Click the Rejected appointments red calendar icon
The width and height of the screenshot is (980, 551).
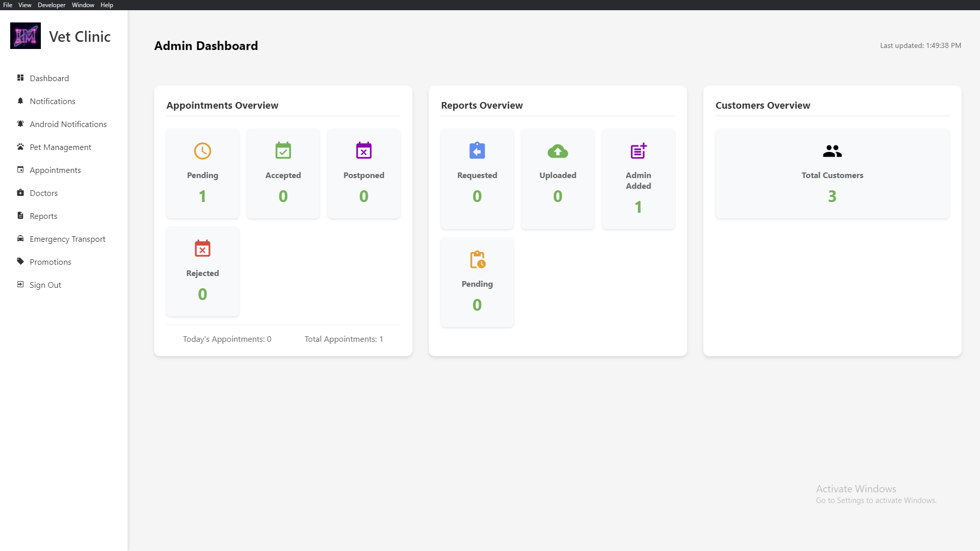coord(203,249)
